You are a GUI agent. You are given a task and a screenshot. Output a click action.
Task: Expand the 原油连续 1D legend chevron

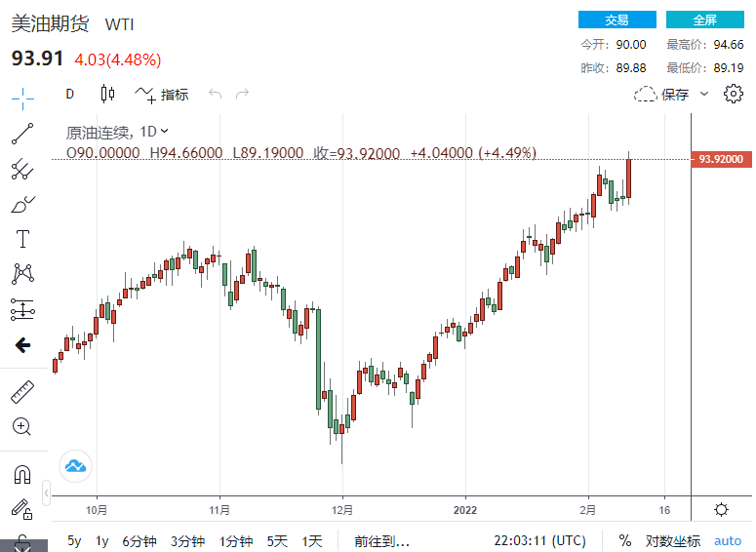pos(164,131)
